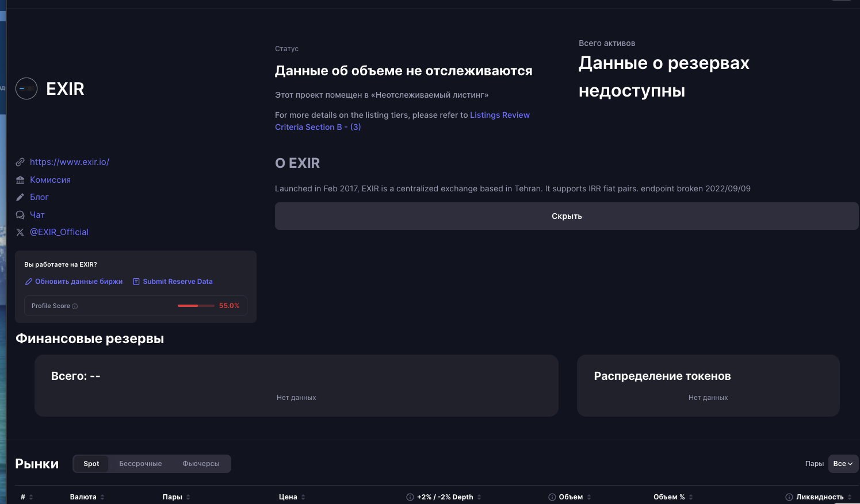Click the bank icon beside Комиссия
This screenshot has height=504, width=860.
tap(20, 180)
